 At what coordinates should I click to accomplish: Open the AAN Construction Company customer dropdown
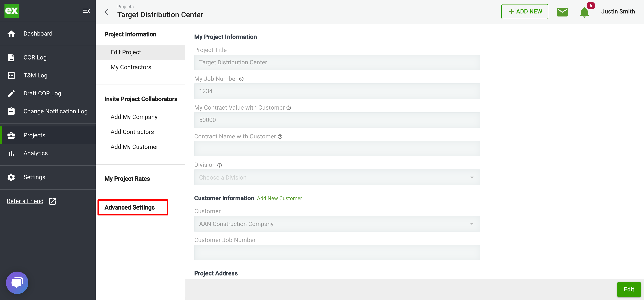[x=337, y=224]
